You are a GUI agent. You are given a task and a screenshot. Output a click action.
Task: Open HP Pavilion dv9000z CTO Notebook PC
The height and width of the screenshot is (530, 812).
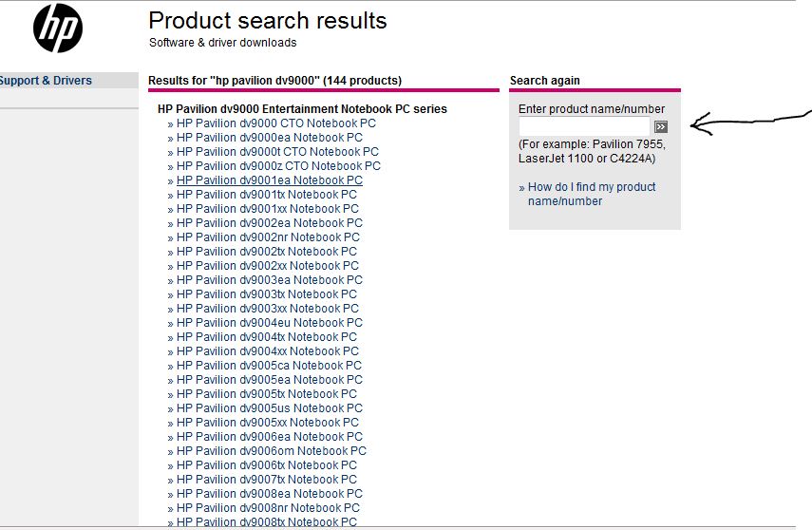coord(278,166)
